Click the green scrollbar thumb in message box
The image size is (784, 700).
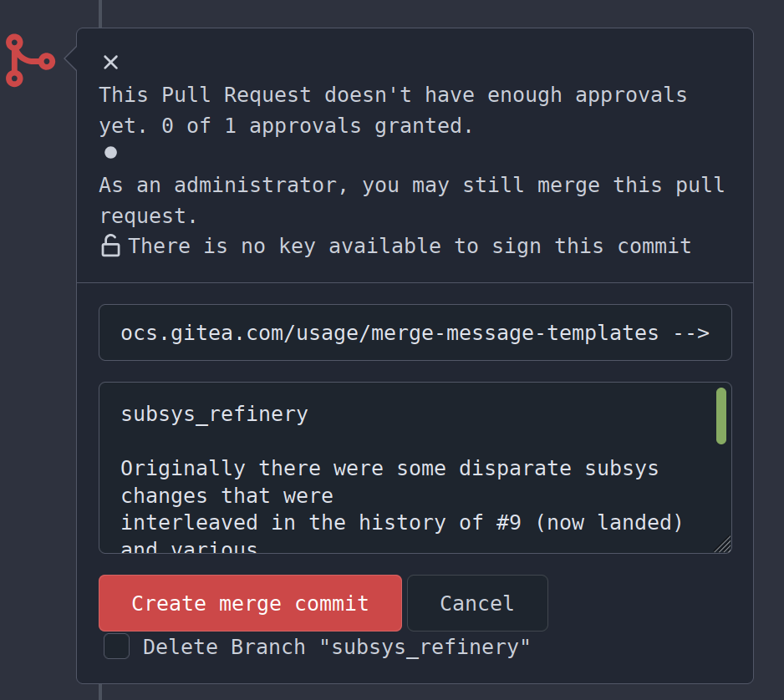[x=721, y=416]
